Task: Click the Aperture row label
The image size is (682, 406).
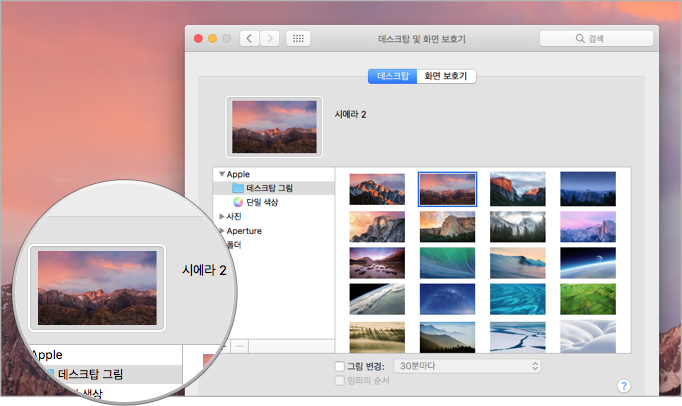Action: [244, 231]
